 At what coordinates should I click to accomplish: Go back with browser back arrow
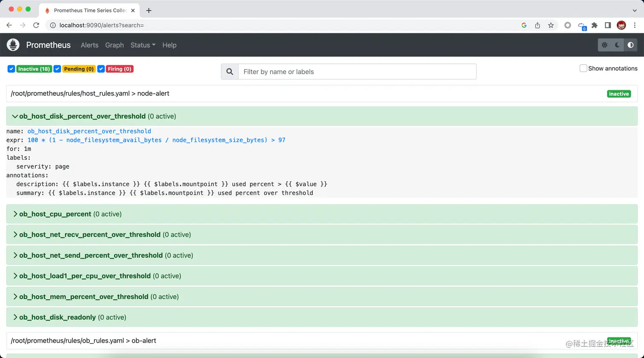click(x=9, y=25)
